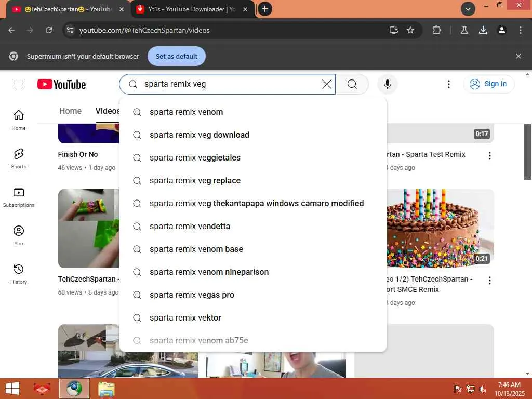This screenshot has width=532, height=399.
Task: Select suggestion 'sparta remix venom'
Action: [253, 112]
